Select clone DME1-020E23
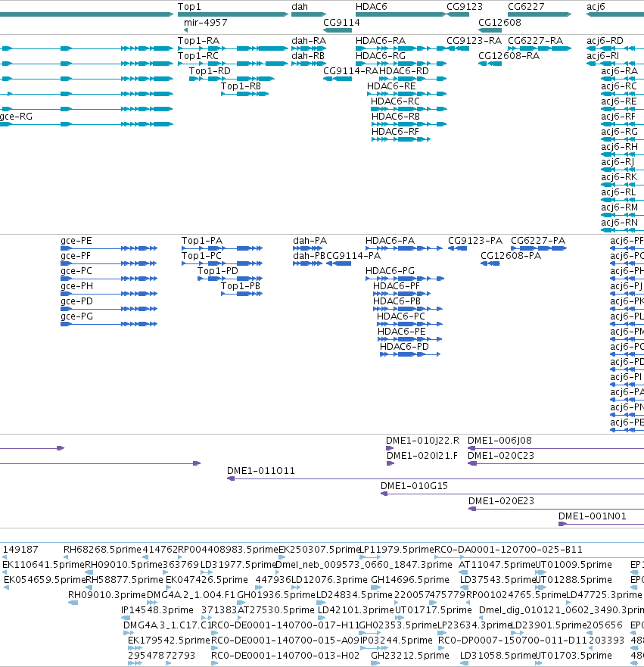 tap(556, 509)
